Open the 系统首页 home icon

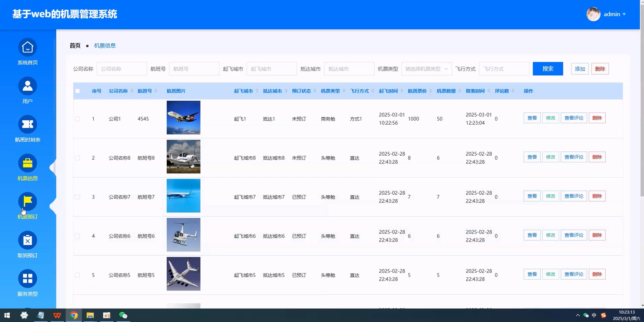27,47
